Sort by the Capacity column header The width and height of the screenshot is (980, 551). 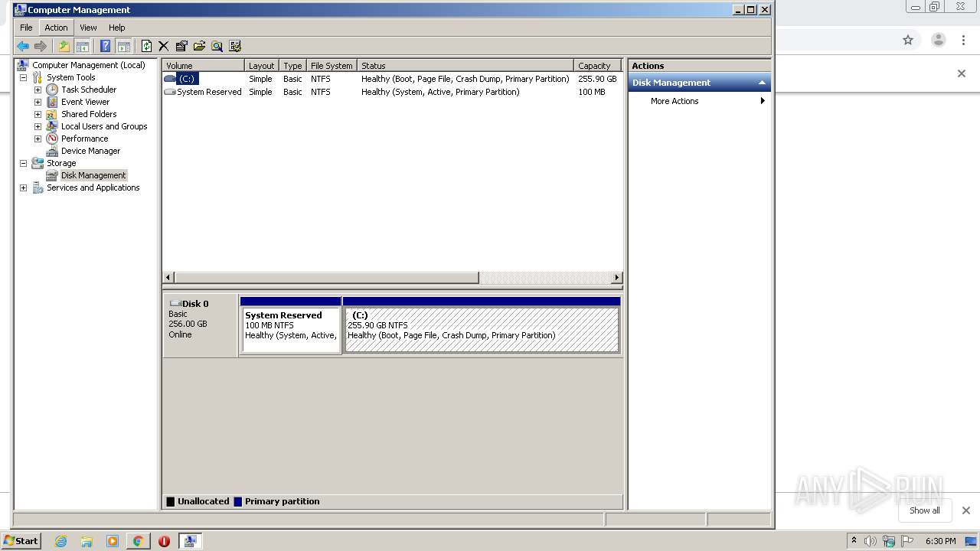click(x=597, y=66)
